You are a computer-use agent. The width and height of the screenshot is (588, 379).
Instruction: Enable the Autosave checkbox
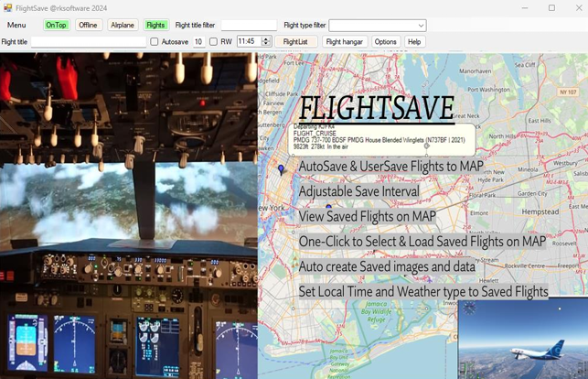pyautogui.click(x=155, y=41)
